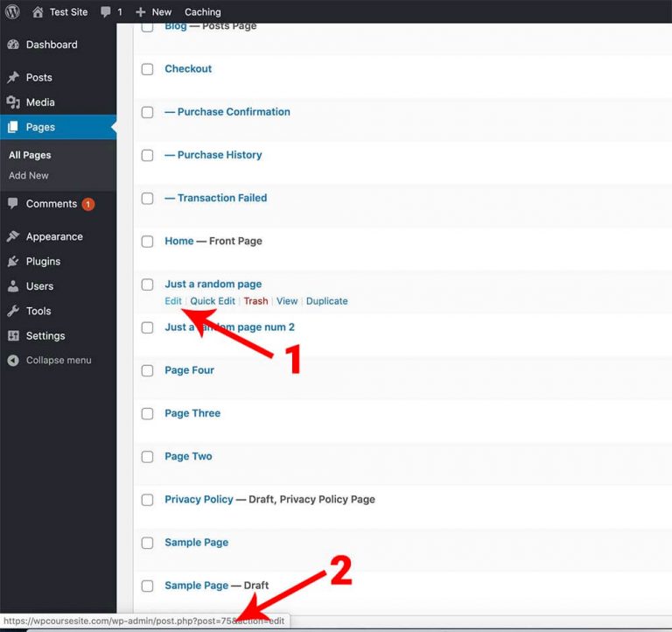Tick the Purchase Confirmation checkbox
Viewport: 672px width, 632px height.
147,112
